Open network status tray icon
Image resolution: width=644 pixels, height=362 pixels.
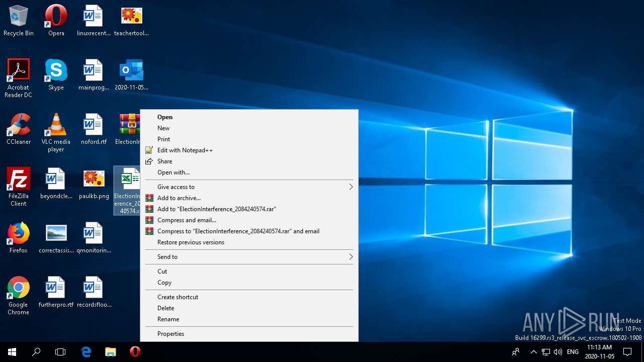[x=545, y=352]
